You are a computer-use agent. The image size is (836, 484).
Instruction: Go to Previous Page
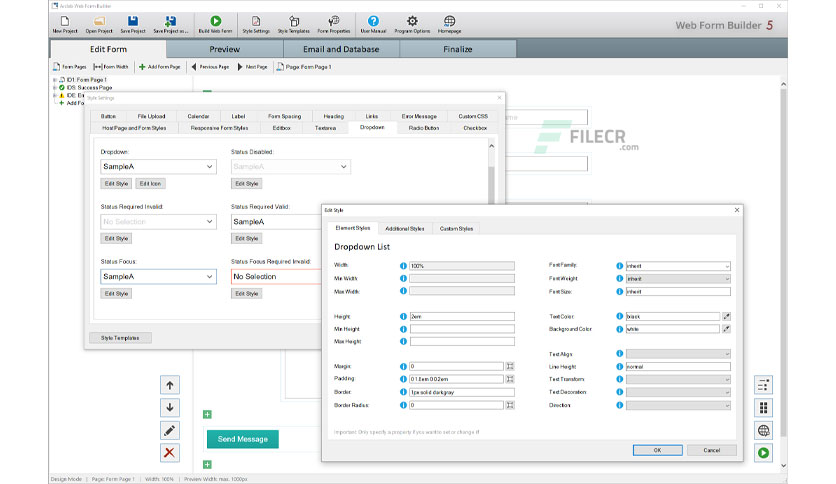pos(210,67)
